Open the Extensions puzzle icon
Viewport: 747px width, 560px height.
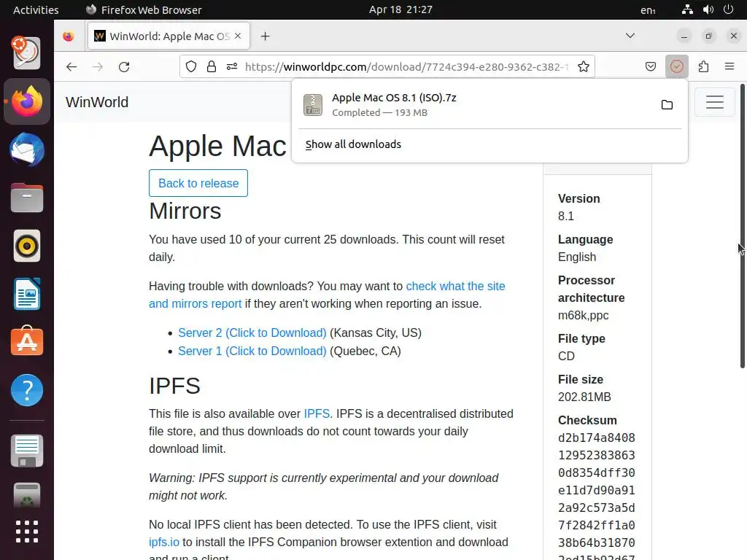[x=704, y=66]
